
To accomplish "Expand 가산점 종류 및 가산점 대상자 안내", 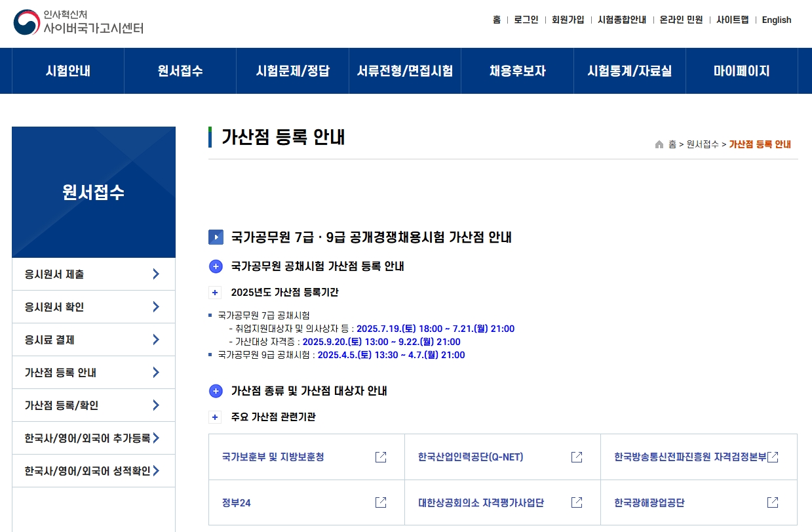I will tap(216, 390).
